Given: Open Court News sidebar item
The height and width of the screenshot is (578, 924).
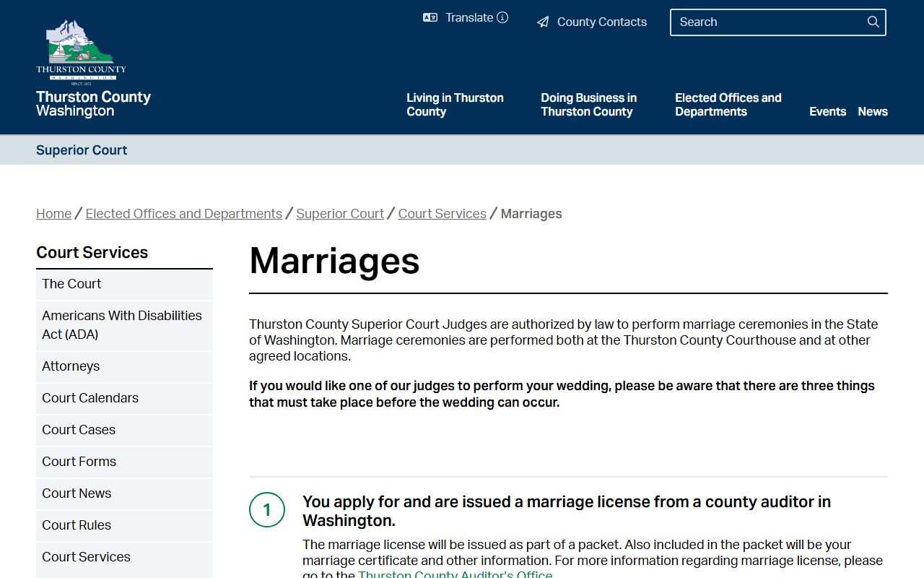Looking at the screenshot, I should click(x=124, y=493).
